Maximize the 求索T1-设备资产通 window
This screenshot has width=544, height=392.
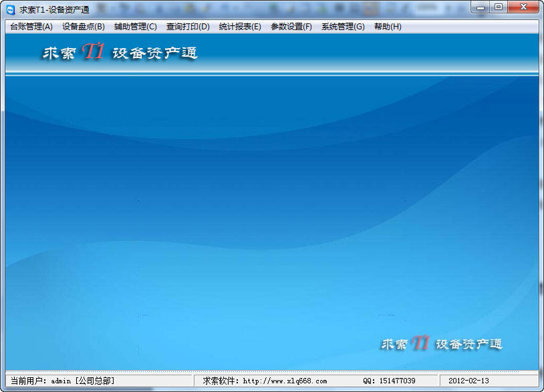498,7
